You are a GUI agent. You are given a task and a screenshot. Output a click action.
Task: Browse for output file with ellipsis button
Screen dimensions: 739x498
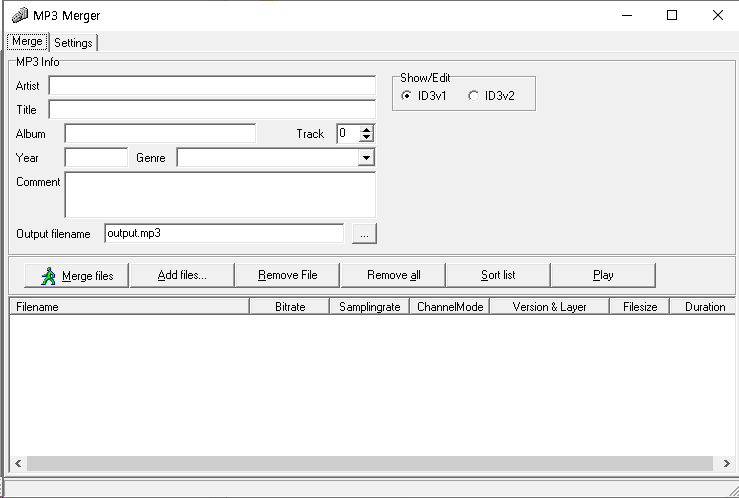click(364, 234)
